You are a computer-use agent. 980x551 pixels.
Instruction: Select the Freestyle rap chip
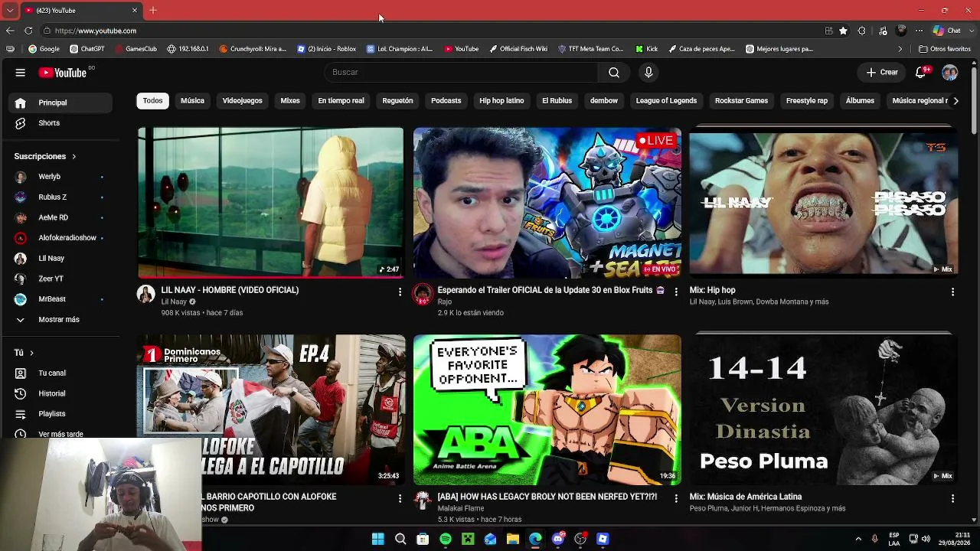(807, 100)
